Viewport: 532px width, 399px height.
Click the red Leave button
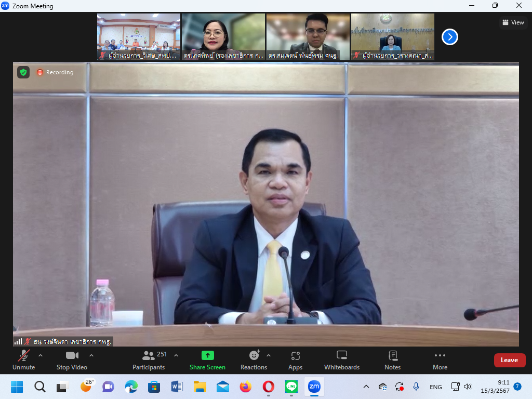pos(509,360)
